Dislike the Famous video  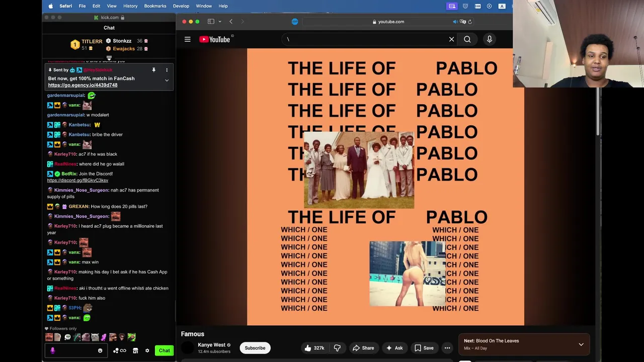click(x=337, y=348)
